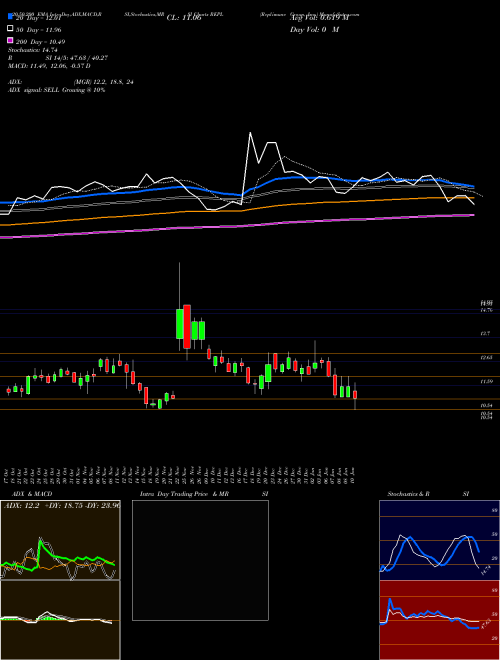Click the blue 20 Day legend swatch
This screenshot has height=660, width=500.
point(10,16)
